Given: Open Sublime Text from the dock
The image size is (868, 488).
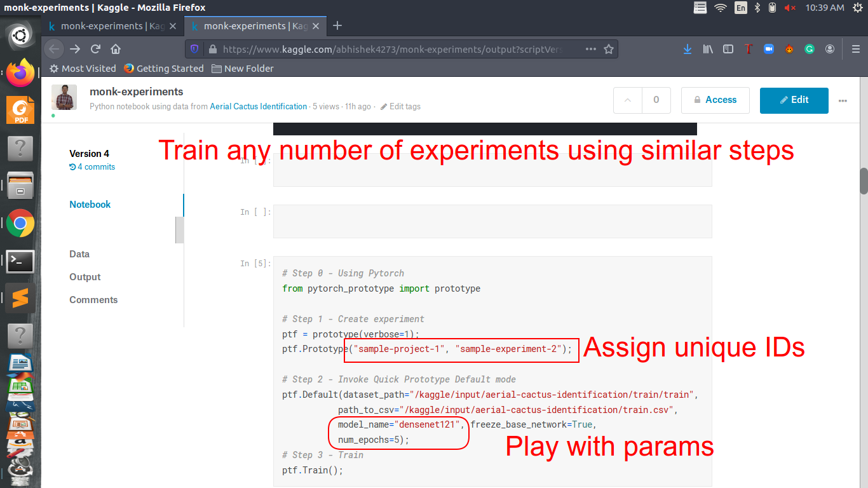Looking at the screenshot, I should pyautogui.click(x=20, y=298).
